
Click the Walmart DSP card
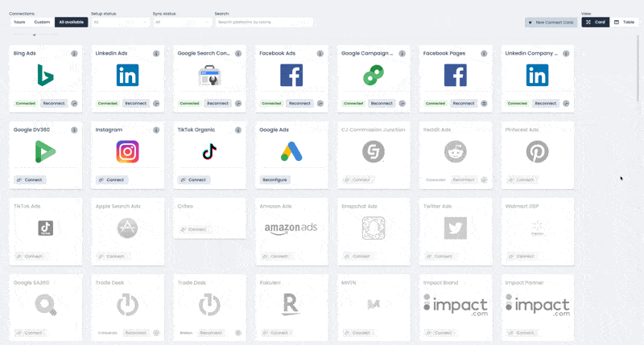(x=537, y=232)
